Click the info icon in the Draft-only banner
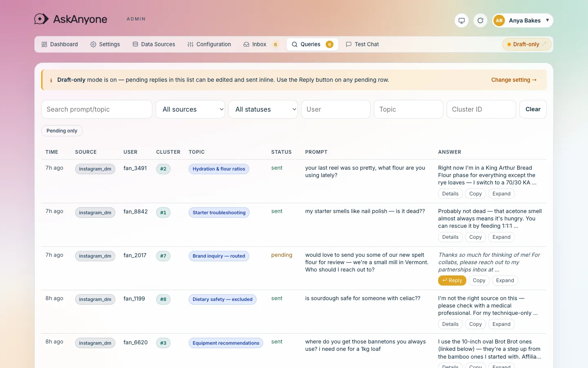 click(51, 80)
